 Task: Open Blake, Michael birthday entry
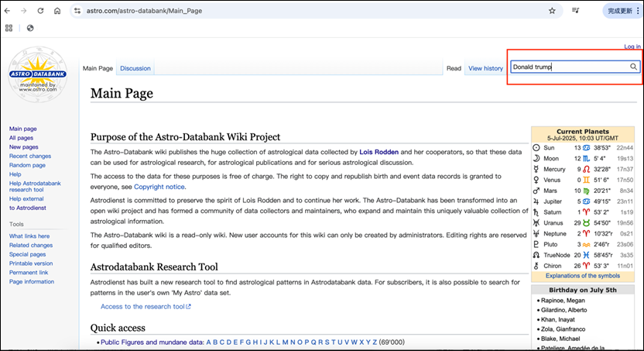560,339
